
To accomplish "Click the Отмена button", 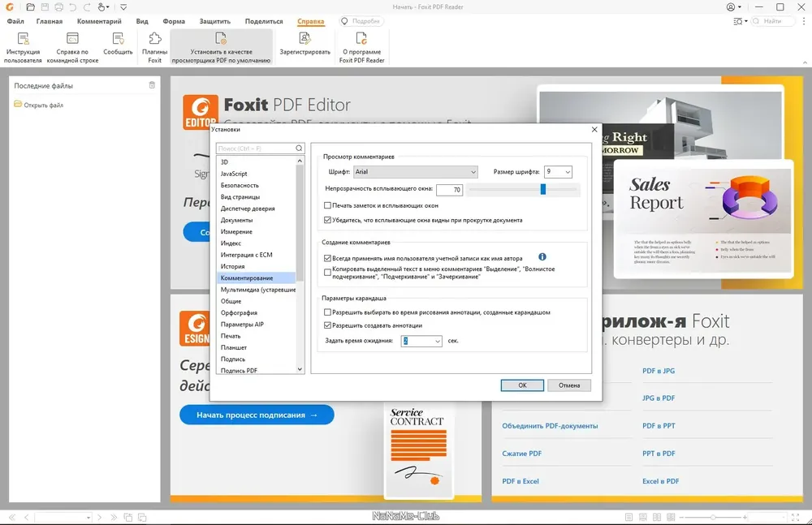I will coord(568,385).
